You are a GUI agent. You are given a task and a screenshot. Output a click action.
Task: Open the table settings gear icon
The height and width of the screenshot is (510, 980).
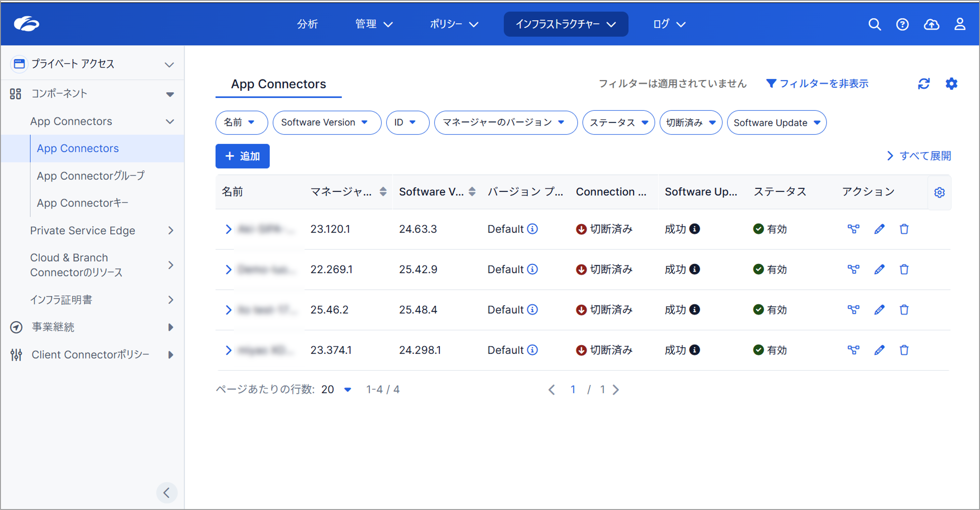951,84
